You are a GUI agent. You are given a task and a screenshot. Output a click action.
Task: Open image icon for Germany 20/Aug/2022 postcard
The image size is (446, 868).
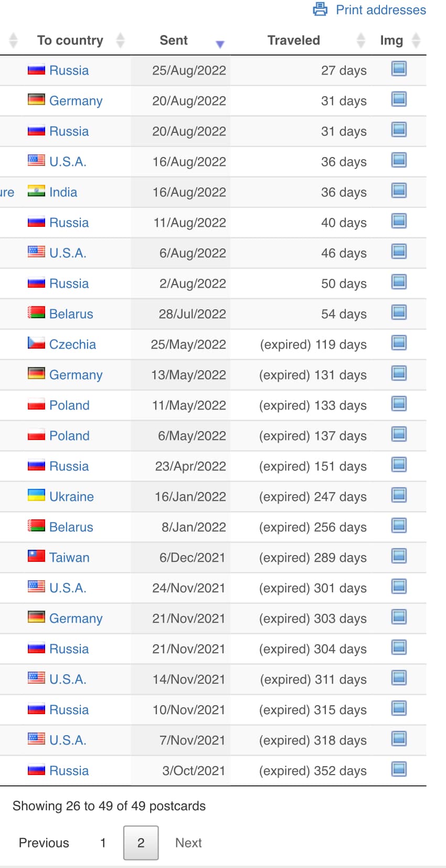click(399, 99)
